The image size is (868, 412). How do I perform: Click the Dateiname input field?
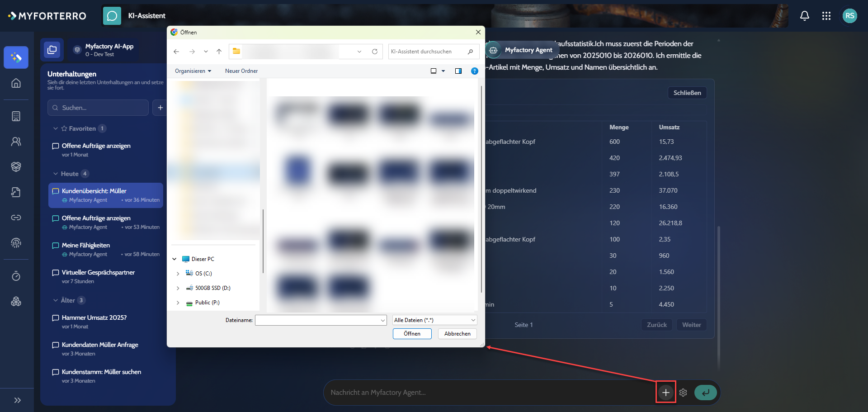321,320
